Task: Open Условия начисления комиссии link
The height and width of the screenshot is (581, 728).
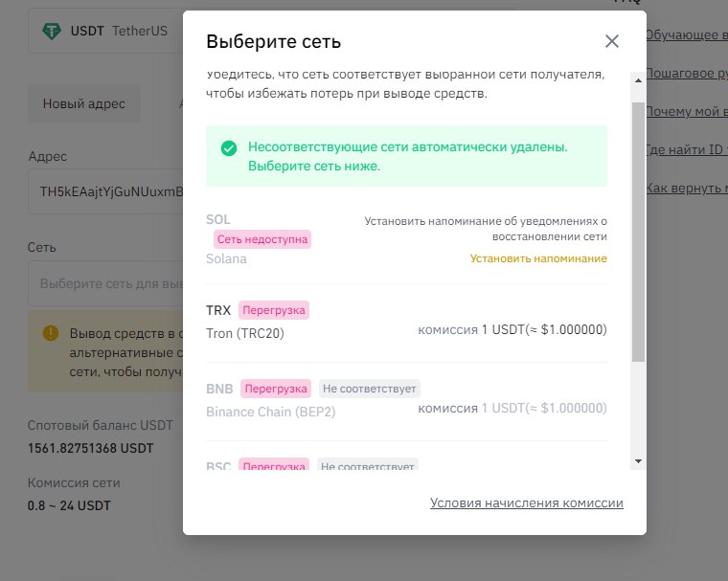Action: (527, 503)
